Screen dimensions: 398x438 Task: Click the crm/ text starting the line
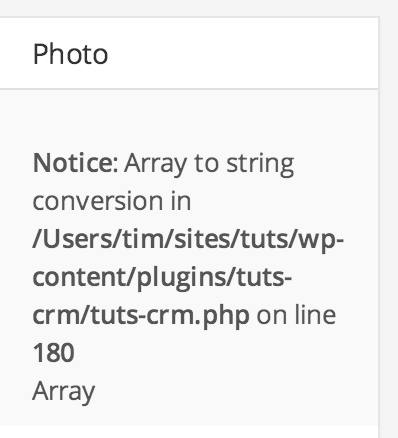coord(56,315)
